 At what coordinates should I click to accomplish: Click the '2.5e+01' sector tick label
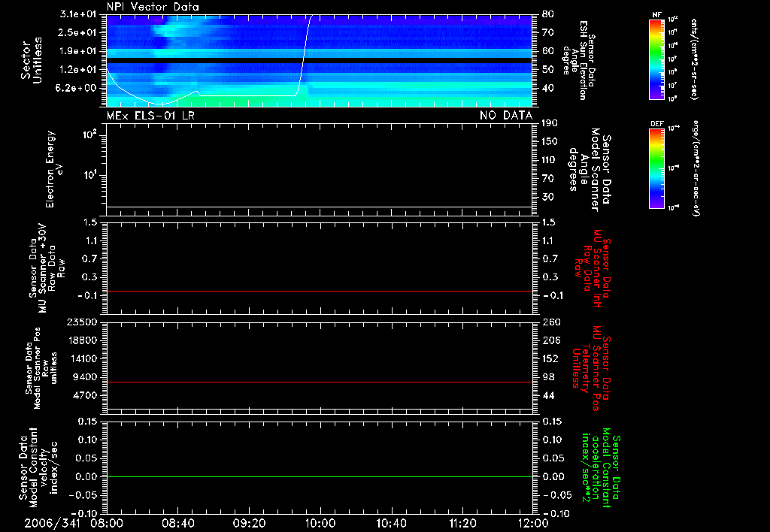tap(78, 32)
